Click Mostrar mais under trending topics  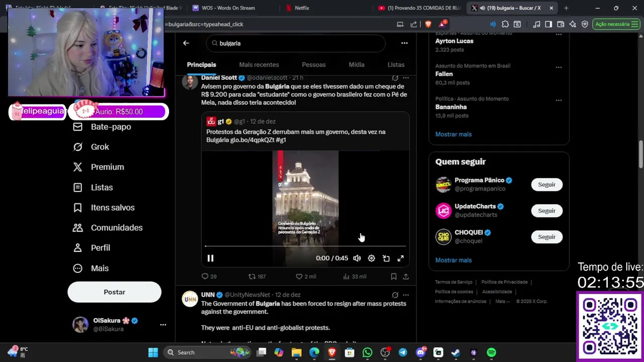pyautogui.click(x=453, y=134)
